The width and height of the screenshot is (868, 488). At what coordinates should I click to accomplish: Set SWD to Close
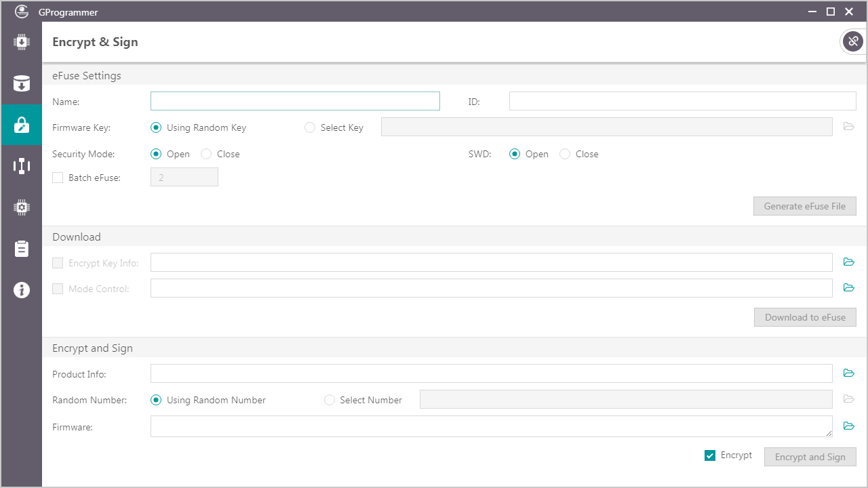pos(565,154)
